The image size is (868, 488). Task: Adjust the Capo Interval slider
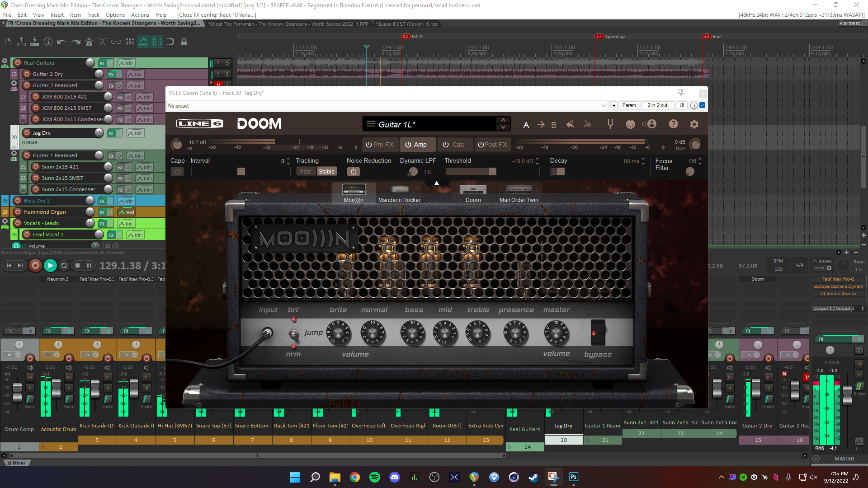(241, 172)
